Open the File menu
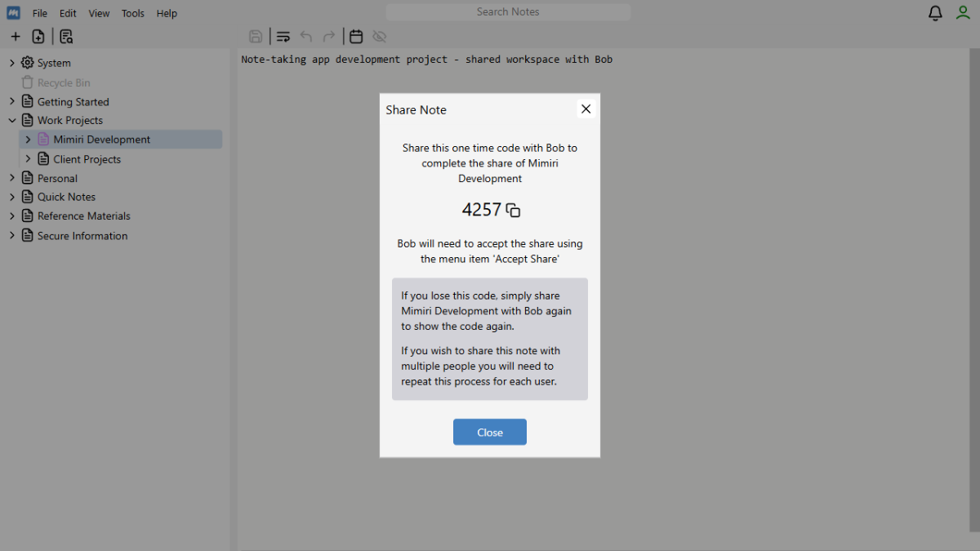The height and width of the screenshot is (551, 980). coord(39,13)
